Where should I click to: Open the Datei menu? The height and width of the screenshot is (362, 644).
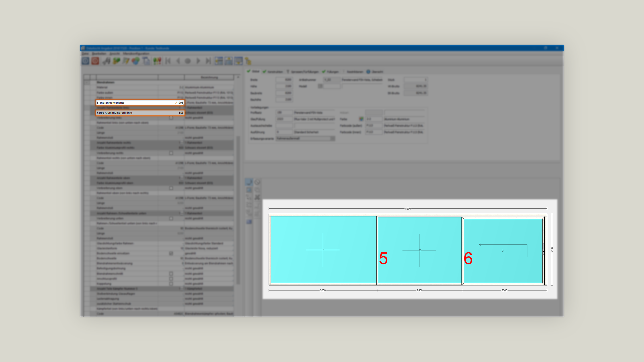(x=85, y=54)
